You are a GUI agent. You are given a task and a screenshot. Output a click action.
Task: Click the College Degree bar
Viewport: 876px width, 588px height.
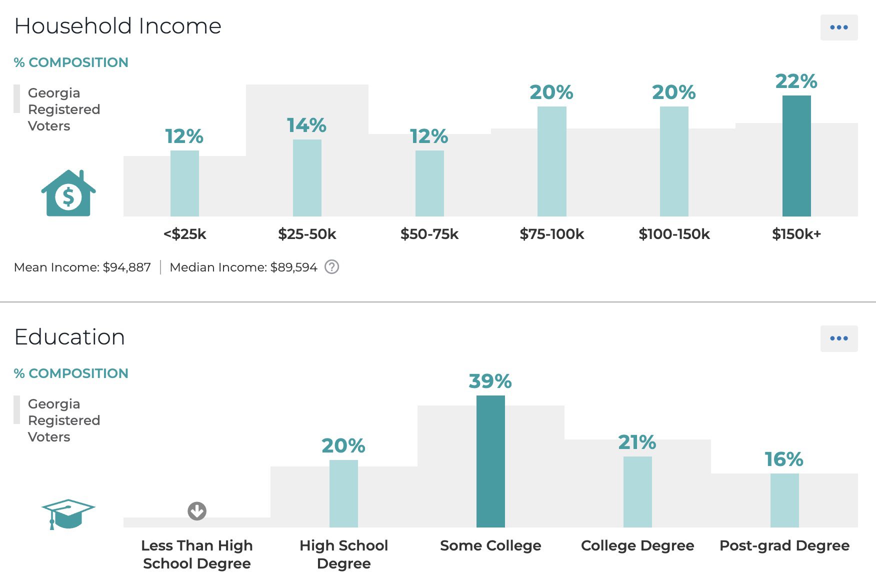[637, 492]
